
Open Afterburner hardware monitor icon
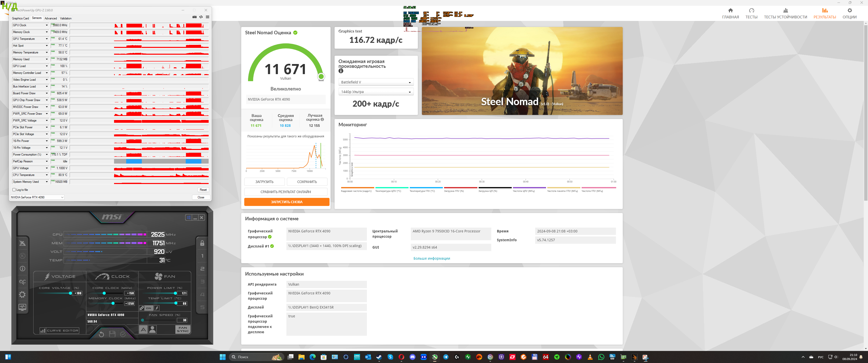pyautogui.click(x=22, y=307)
